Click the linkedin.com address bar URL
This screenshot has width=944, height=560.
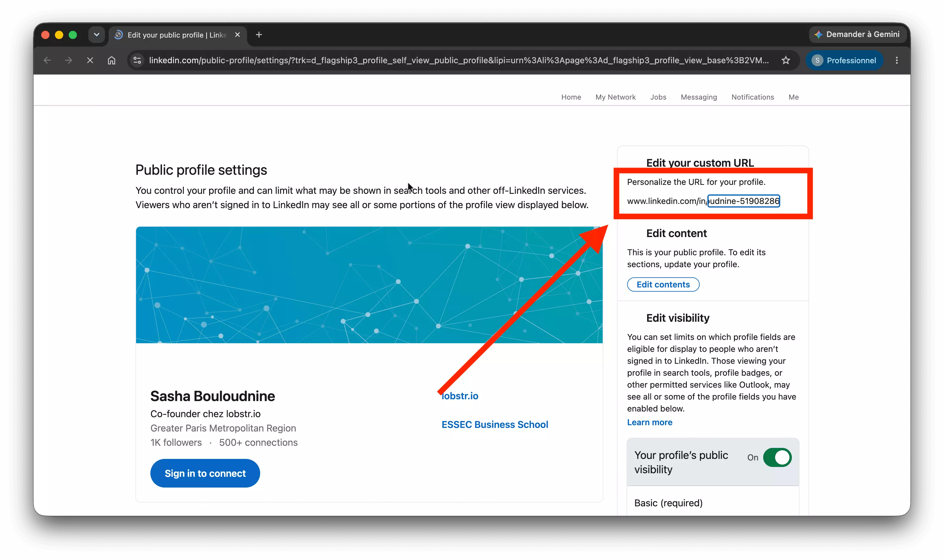pos(458,60)
